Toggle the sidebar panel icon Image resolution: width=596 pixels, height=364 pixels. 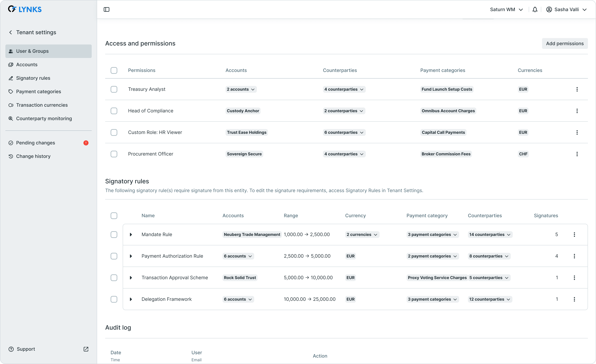pos(106,9)
